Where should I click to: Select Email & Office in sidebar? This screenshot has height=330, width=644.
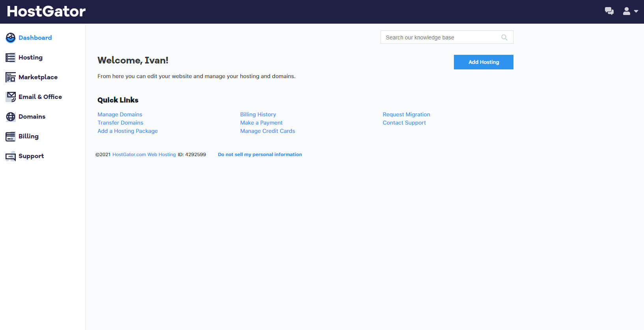point(40,97)
